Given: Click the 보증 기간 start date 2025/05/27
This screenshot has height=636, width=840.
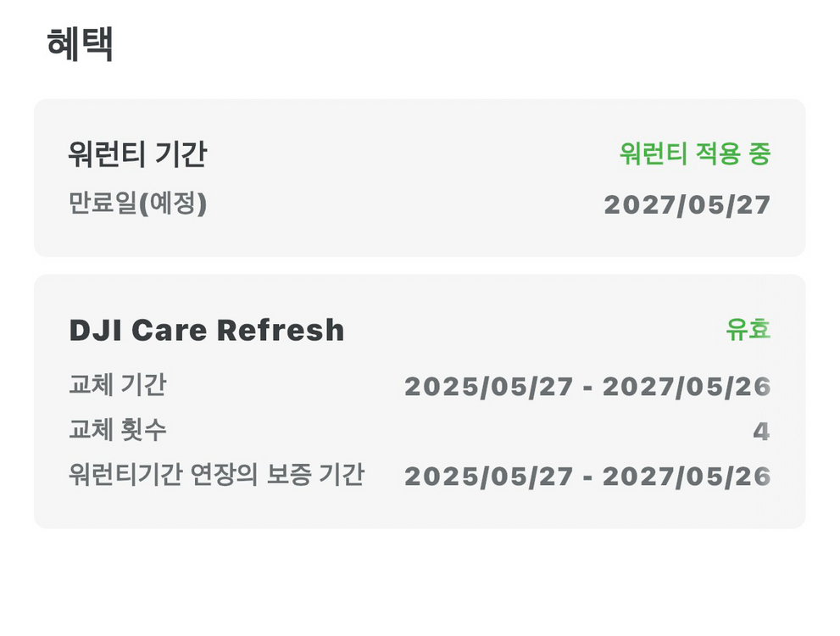Looking at the screenshot, I should point(489,477).
